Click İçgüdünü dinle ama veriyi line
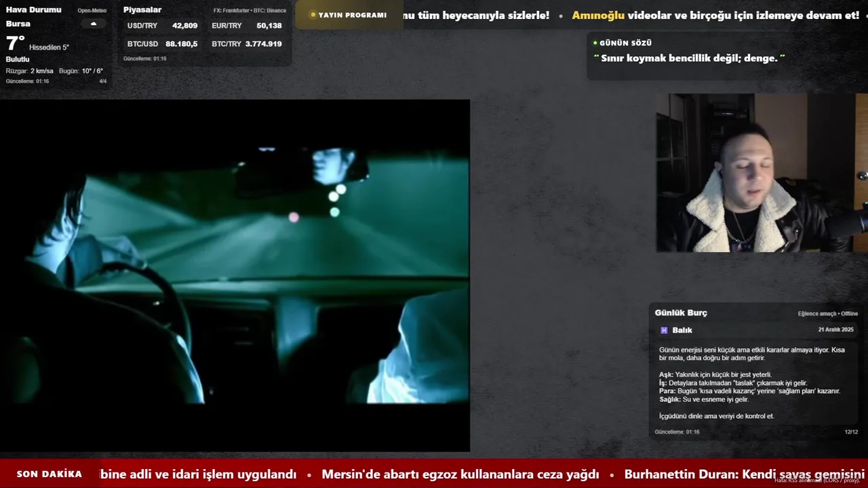 tap(716, 416)
